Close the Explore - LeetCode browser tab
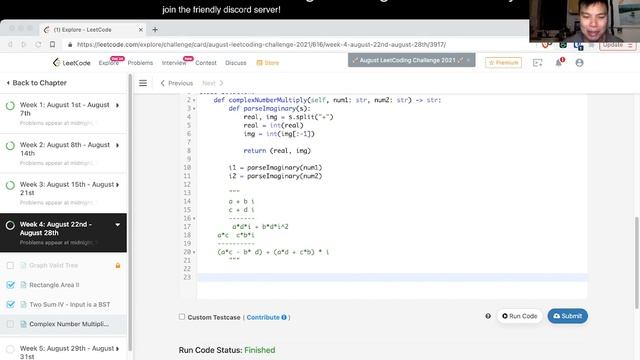This screenshot has height=360, width=640. tap(140, 30)
